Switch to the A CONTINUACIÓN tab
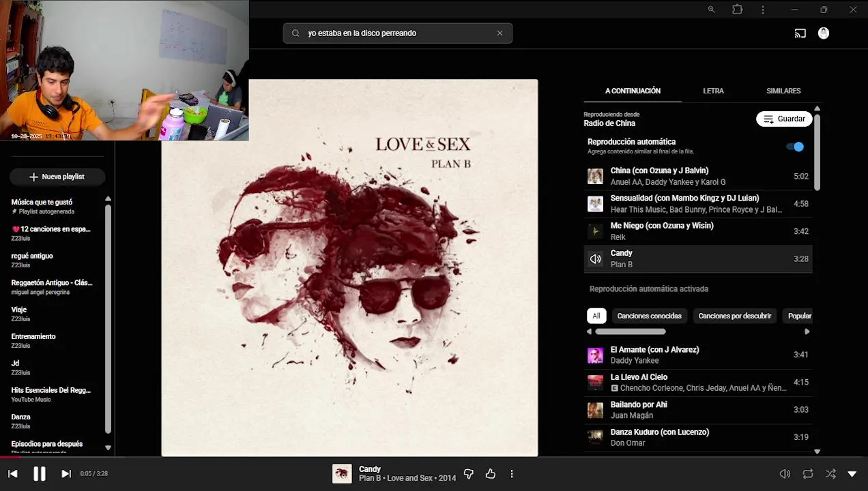868x491 pixels. (633, 91)
